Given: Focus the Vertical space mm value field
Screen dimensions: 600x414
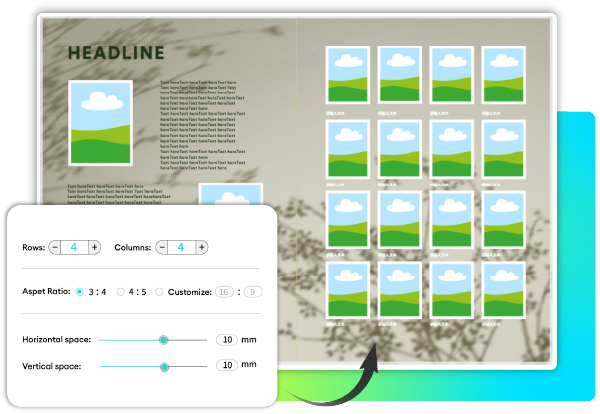Looking at the screenshot, I should [227, 366].
